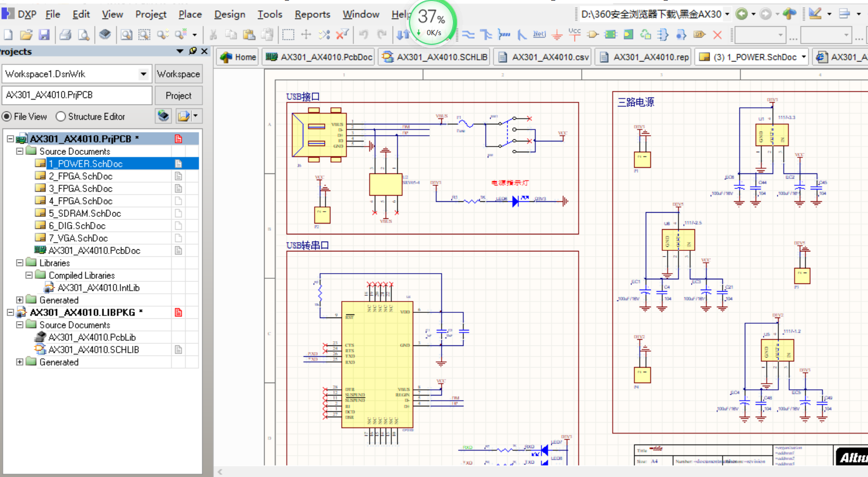
Task: Collapse the AX301_AX4010.PrjPCB project node
Action: (10, 139)
